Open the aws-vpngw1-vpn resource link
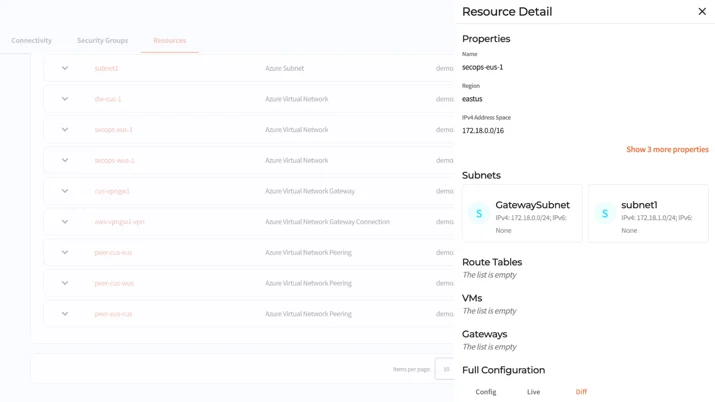This screenshot has height=402, width=715. pyautogui.click(x=119, y=222)
